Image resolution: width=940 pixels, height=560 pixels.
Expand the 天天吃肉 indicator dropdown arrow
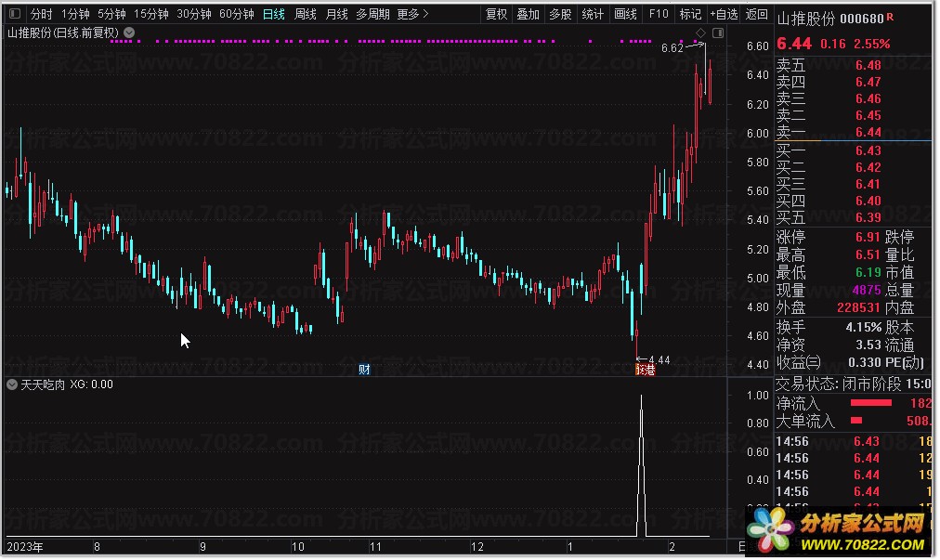pos(12,384)
